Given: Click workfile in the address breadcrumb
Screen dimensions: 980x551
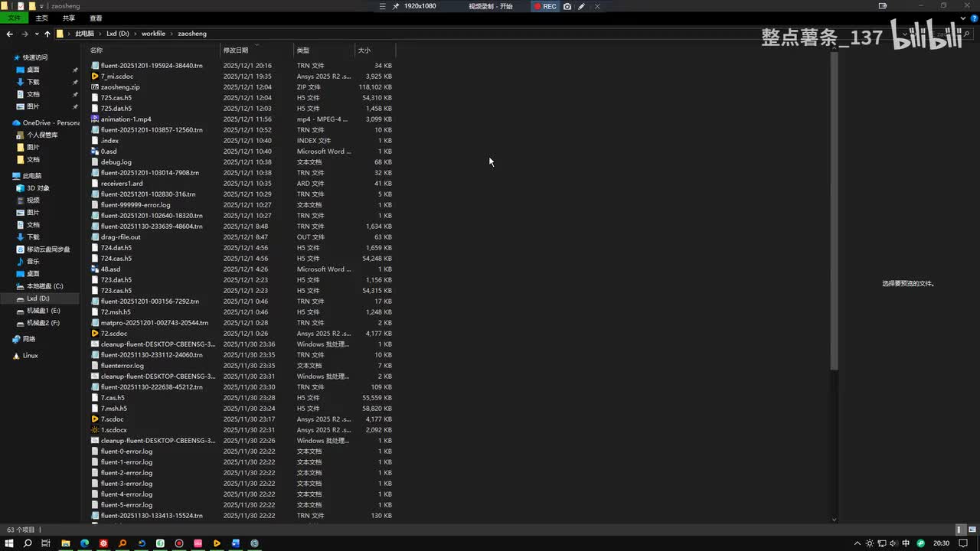Looking at the screenshot, I should [x=153, y=34].
